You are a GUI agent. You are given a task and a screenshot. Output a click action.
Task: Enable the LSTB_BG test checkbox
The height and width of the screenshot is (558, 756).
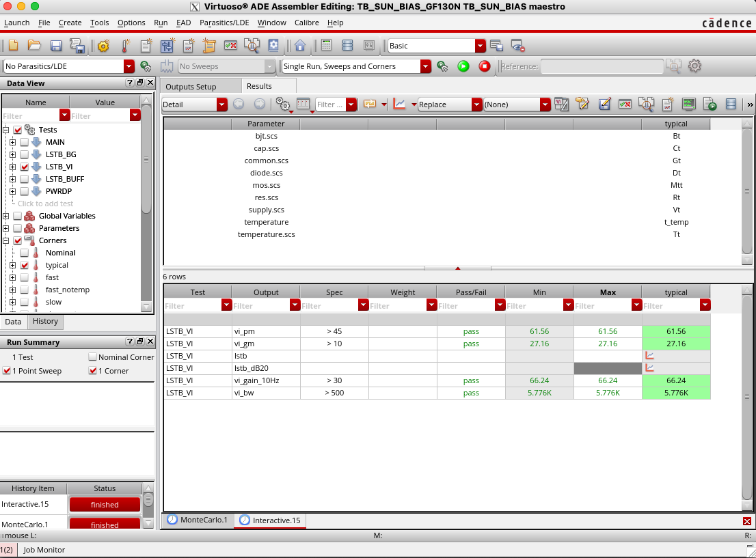(x=25, y=154)
